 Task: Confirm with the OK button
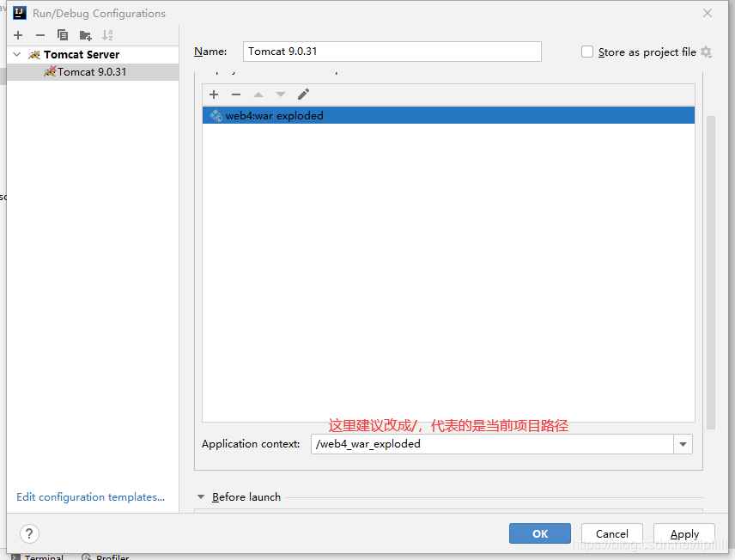click(x=539, y=533)
